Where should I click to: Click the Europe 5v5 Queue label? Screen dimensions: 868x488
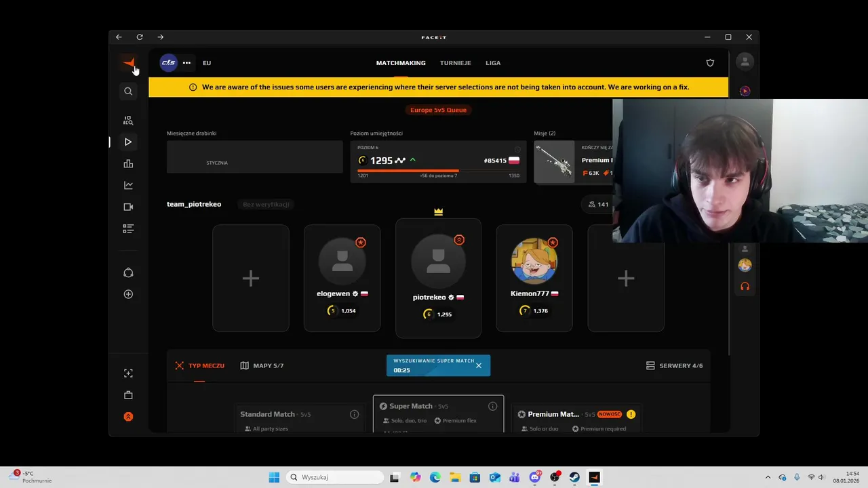coord(438,110)
